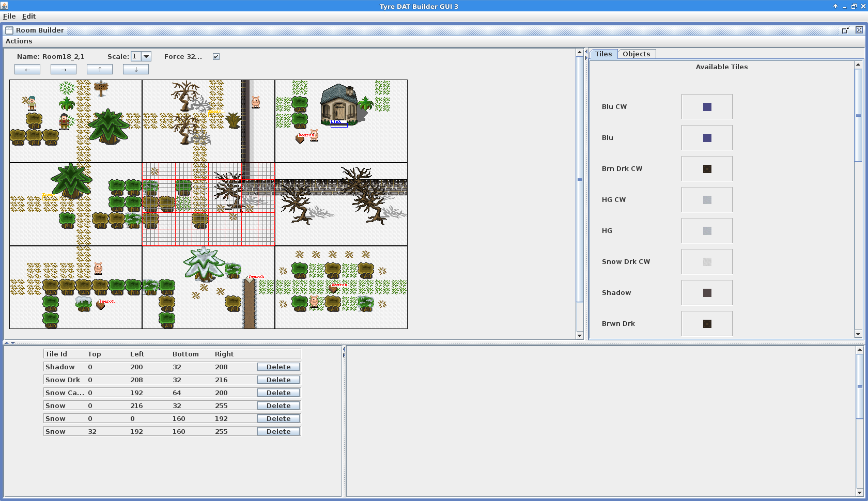
Task: Click the red-shirted villager character
Action: [x=64, y=121]
